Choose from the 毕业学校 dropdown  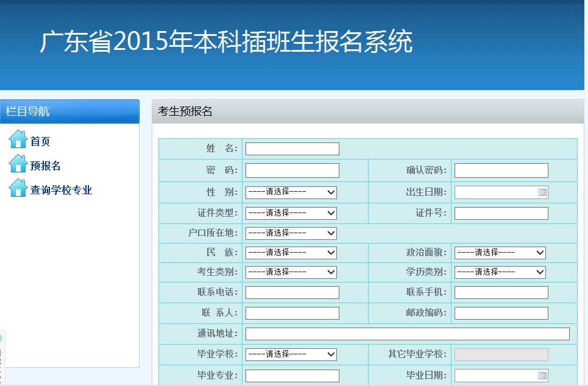coord(291,354)
